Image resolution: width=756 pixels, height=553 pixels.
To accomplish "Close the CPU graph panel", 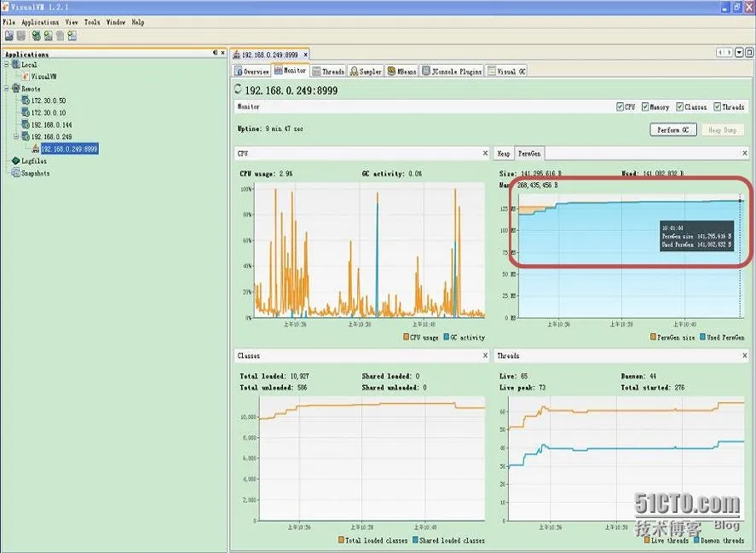I will [485, 153].
